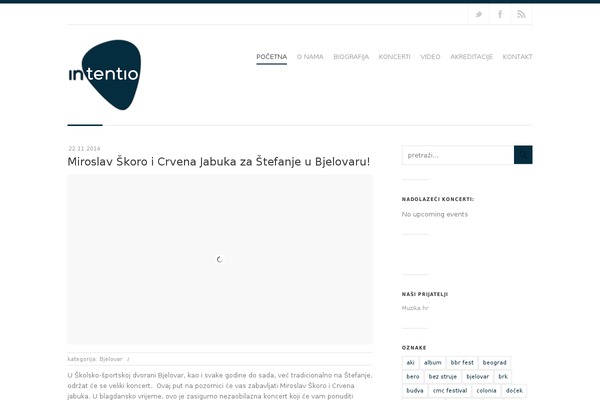This screenshot has width=600, height=400.
Task: Click the search magnifier button
Action: [523, 155]
